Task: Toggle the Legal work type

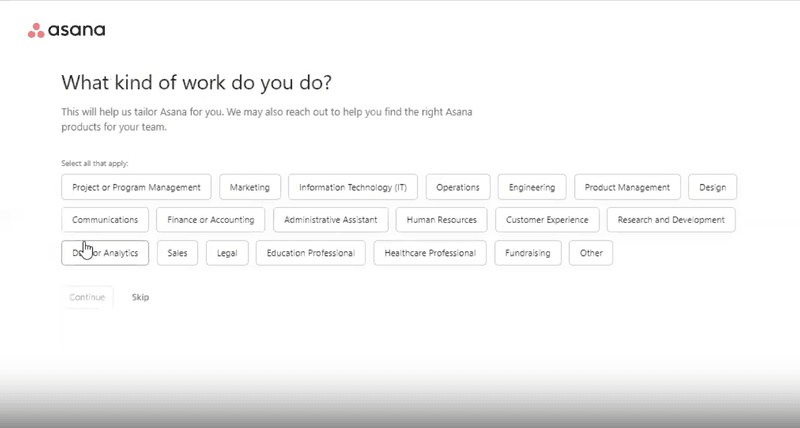Action: pos(227,253)
